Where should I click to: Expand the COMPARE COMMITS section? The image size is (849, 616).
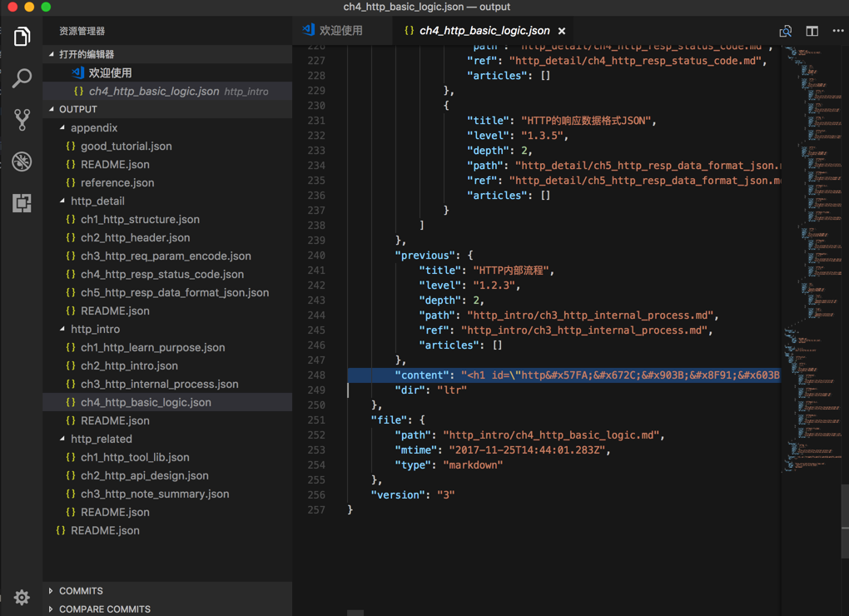point(104,609)
